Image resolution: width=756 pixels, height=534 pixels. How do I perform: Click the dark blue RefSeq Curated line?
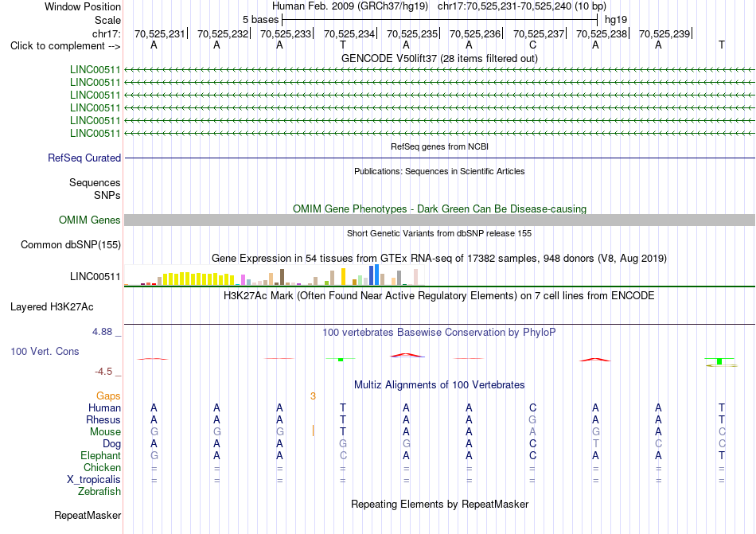440,158
